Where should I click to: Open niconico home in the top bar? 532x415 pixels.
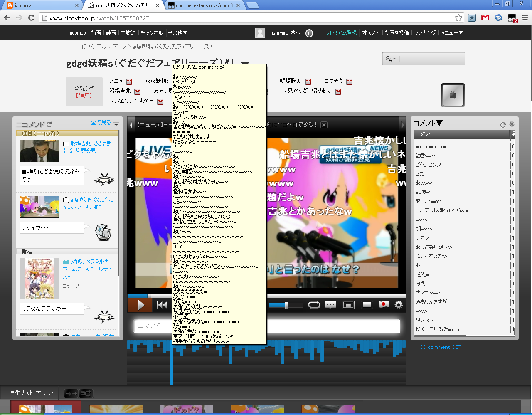77,33
